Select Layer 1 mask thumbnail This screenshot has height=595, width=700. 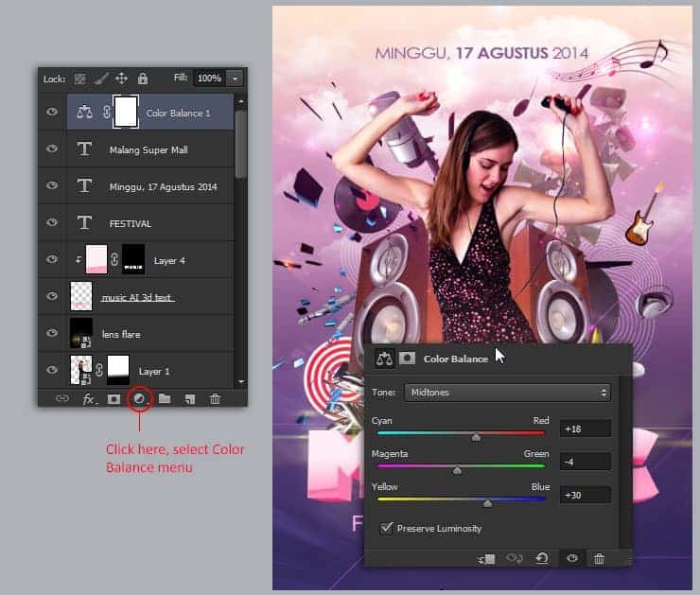(x=118, y=370)
